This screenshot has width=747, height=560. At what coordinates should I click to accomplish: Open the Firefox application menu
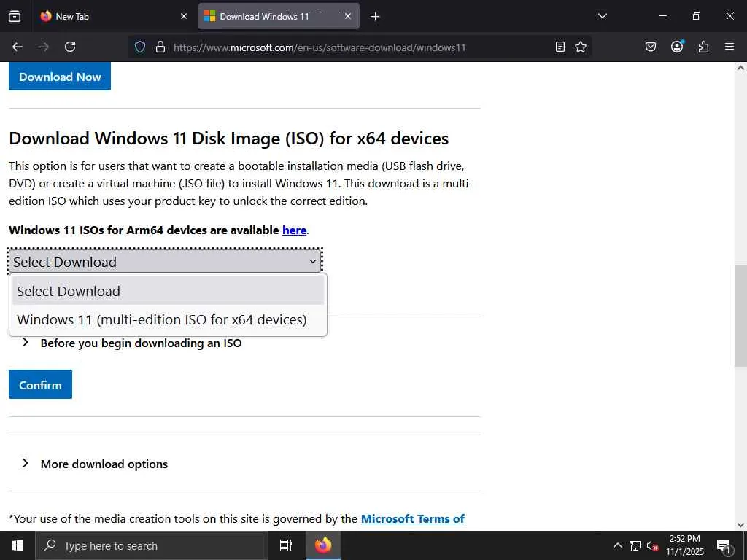point(729,47)
